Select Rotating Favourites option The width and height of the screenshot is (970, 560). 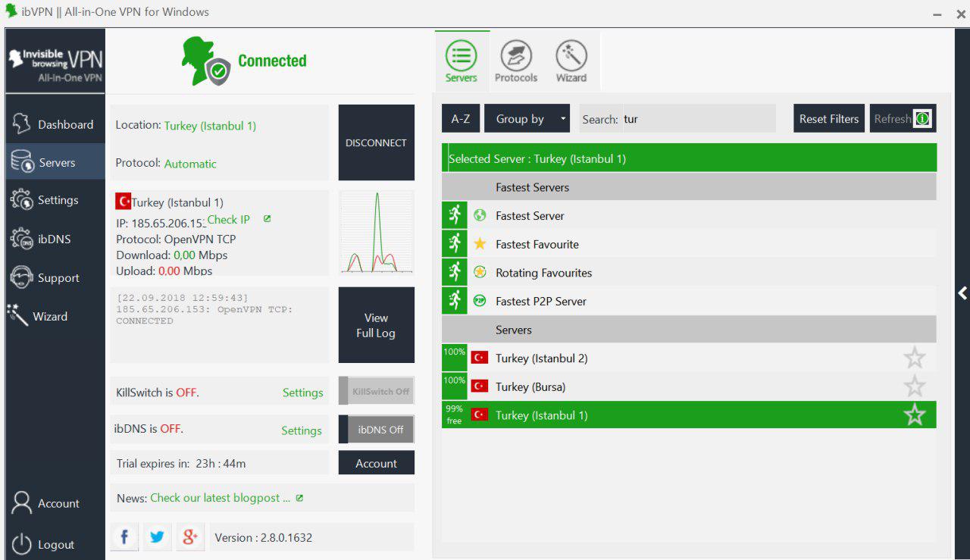(689, 273)
